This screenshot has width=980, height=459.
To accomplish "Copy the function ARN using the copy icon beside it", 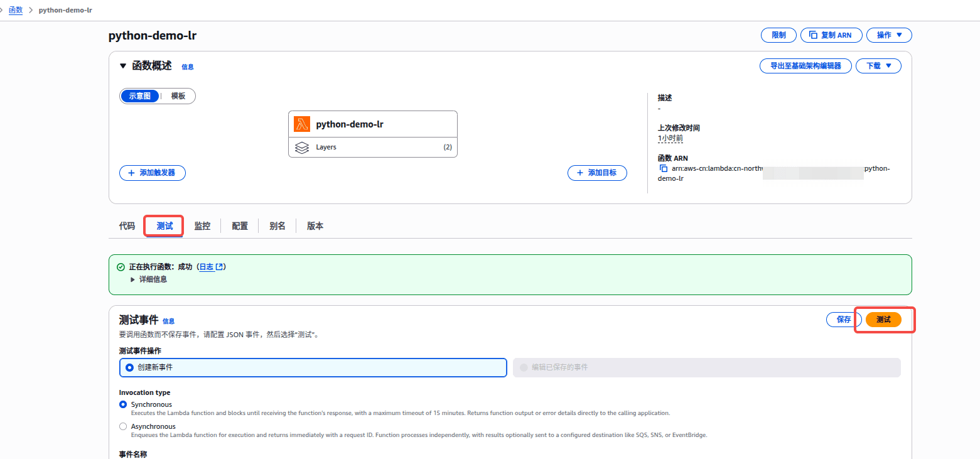I will pos(663,169).
